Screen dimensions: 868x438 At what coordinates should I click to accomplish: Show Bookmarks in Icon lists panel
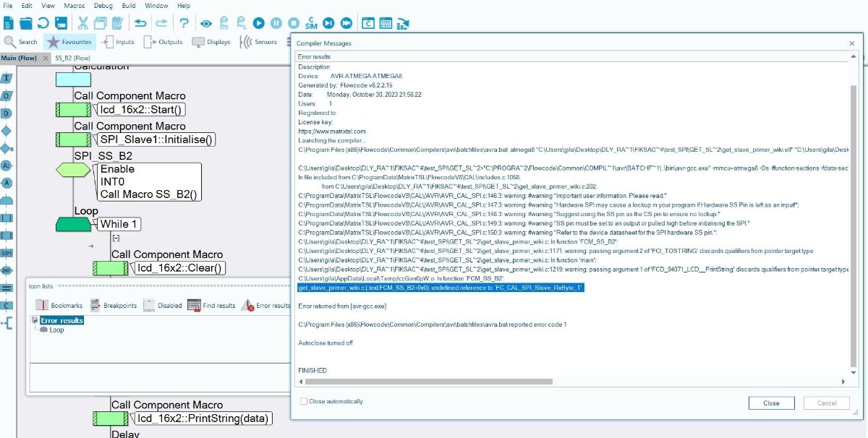(59, 306)
